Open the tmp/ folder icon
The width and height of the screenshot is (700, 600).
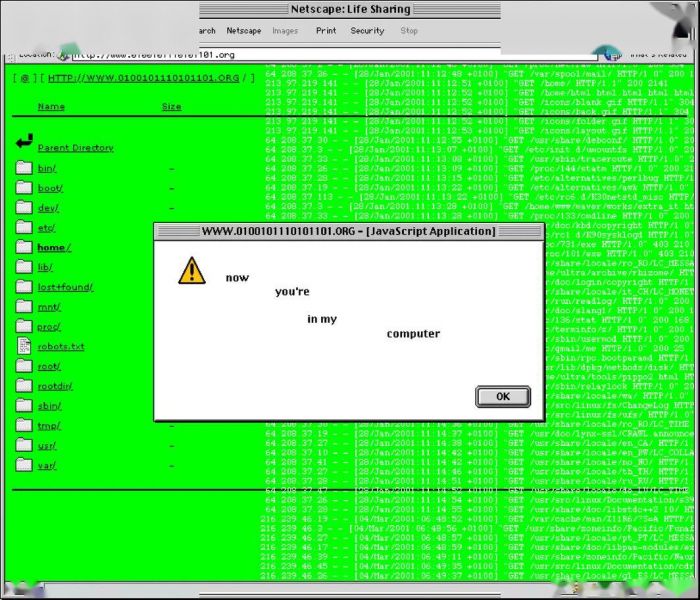(24, 425)
